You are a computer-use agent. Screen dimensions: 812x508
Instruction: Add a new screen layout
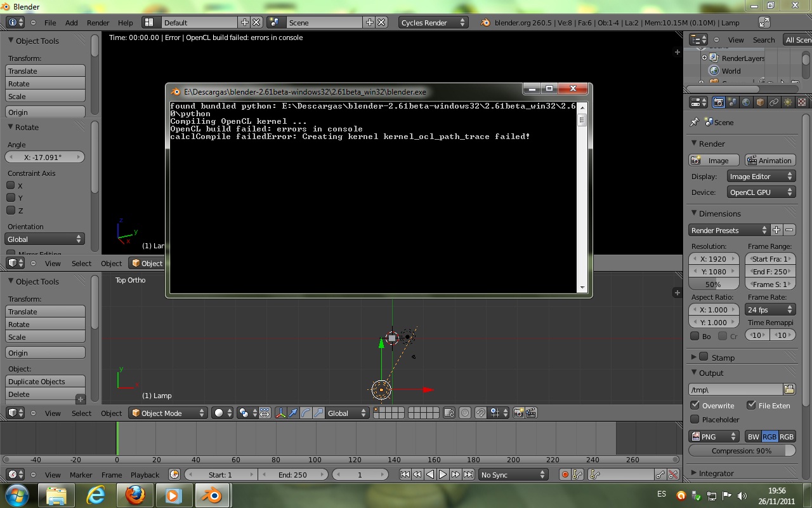(245, 22)
